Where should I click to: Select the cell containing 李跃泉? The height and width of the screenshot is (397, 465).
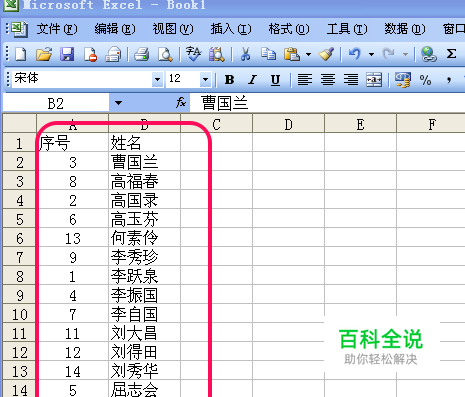(x=144, y=276)
